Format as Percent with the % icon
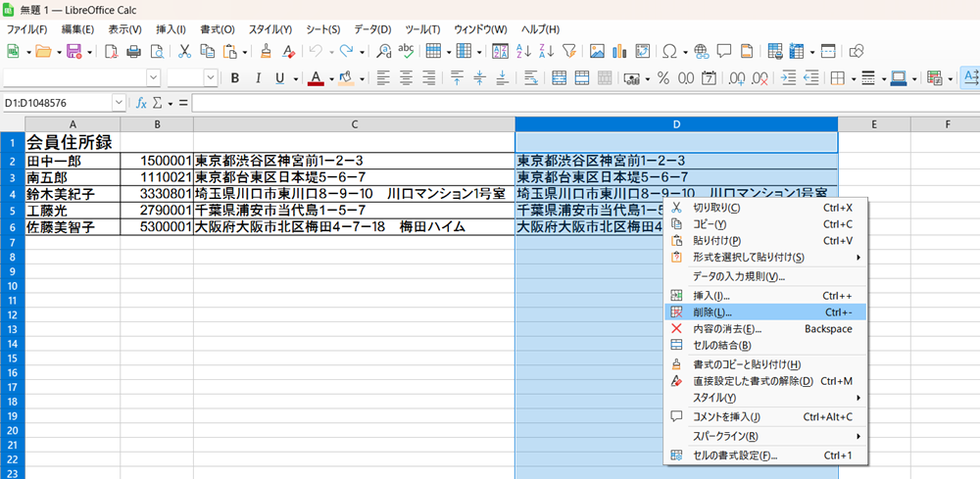 tap(663, 78)
